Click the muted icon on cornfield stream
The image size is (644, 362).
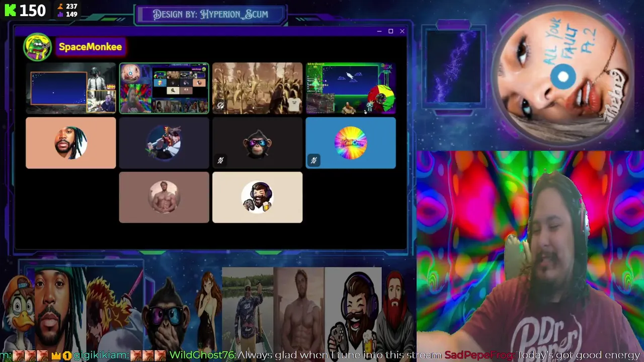(220, 106)
